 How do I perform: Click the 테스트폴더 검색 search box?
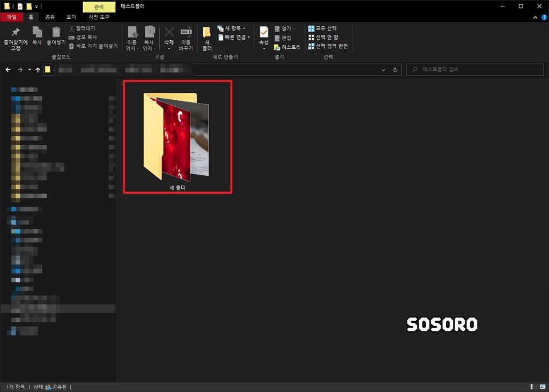coord(475,69)
